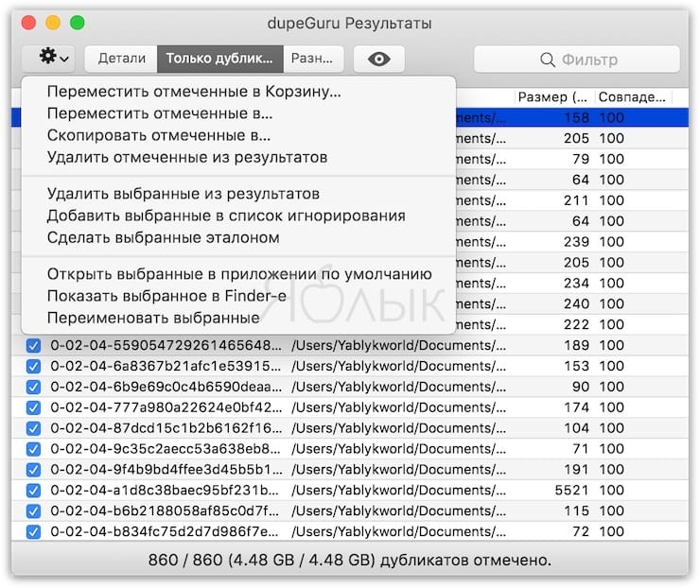The image size is (700, 588).
Task: Focus the Фильтр search field
Action: pyautogui.click(x=577, y=59)
